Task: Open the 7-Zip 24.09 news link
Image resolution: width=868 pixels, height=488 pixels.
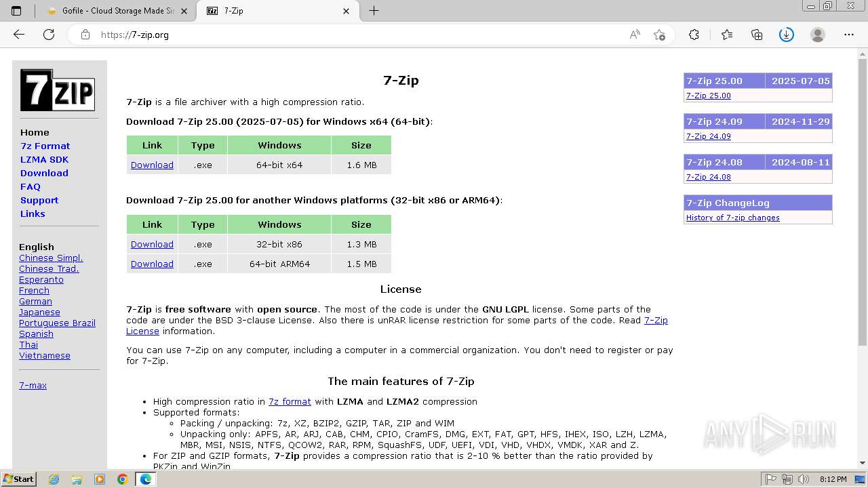Action: click(x=709, y=136)
